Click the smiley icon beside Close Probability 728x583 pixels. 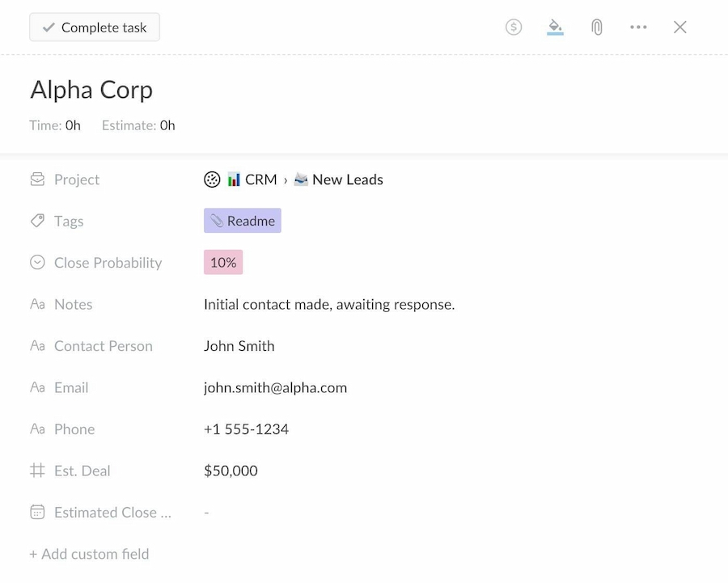click(x=37, y=262)
